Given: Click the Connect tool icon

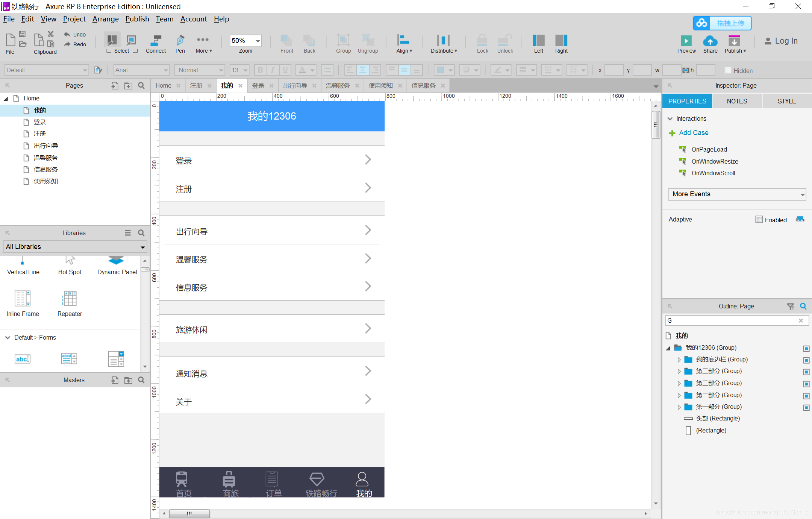Looking at the screenshot, I should click(x=156, y=41).
